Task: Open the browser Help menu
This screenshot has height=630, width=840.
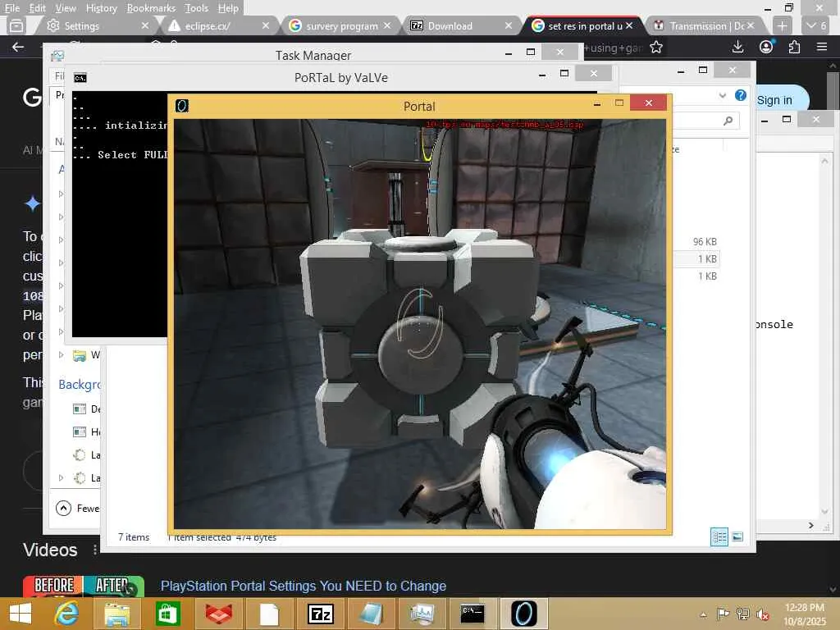Action: point(228,8)
